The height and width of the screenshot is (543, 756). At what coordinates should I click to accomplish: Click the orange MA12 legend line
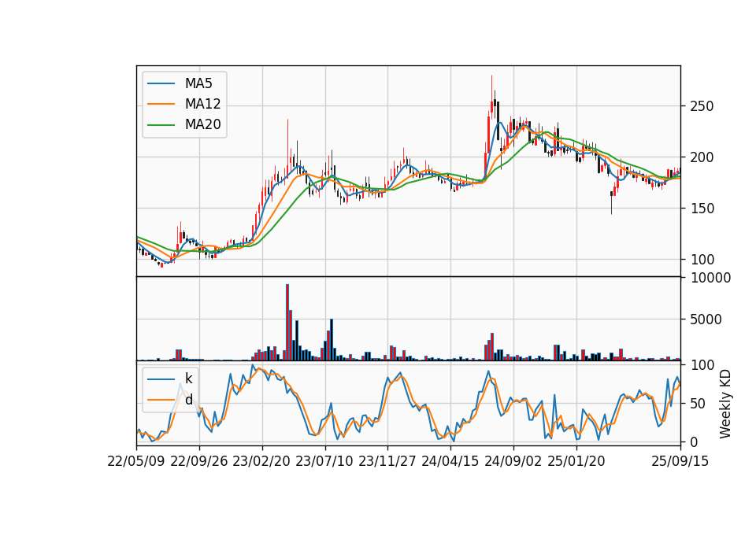(x=161, y=104)
